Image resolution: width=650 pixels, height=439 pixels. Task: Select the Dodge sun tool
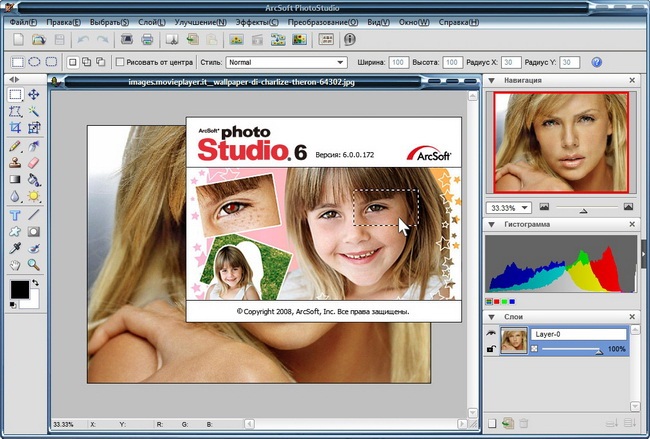point(34,196)
